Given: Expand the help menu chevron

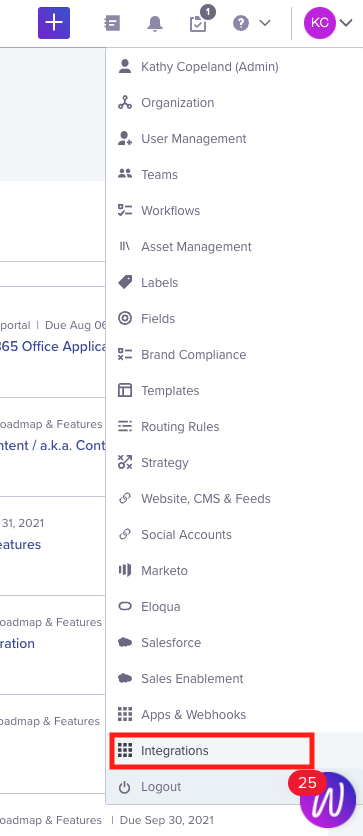Looking at the screenshot, I should (264, 23).
